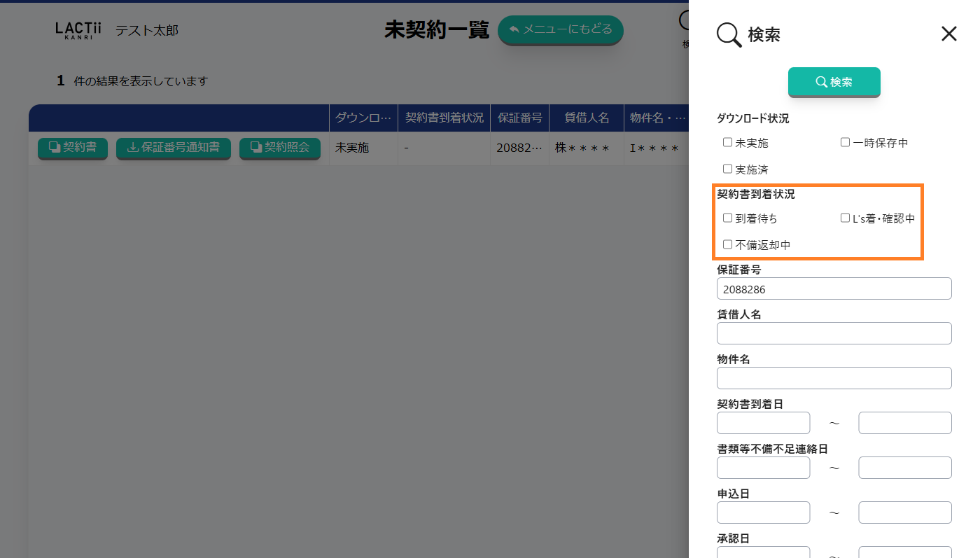The image size is (980, 558).
Task: Enable the 到着待ち filter checkbox
Action: click(x=728, y=218)
